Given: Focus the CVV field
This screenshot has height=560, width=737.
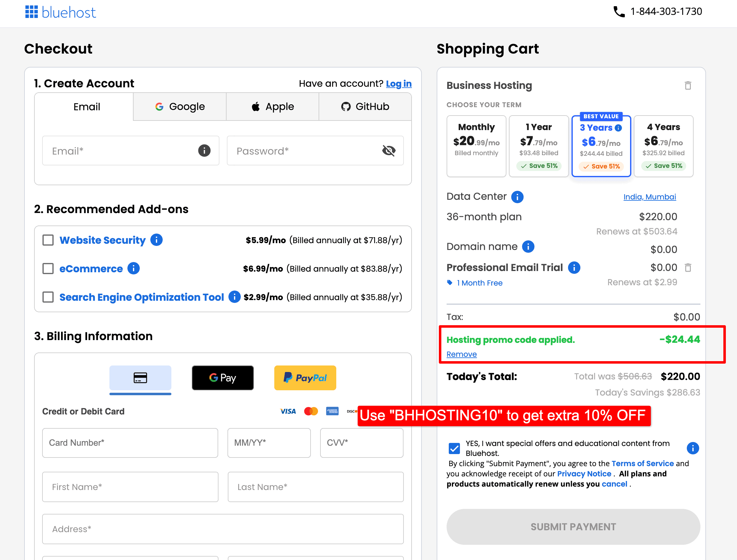Looking at the screenshot, I should [x=362, y=443].
